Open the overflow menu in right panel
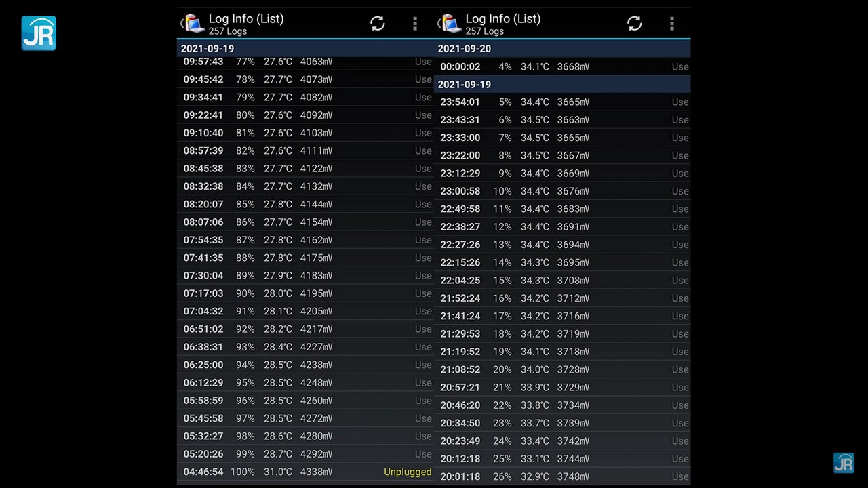Viewport: 868px width, 488px height. [x=671, y=24]
